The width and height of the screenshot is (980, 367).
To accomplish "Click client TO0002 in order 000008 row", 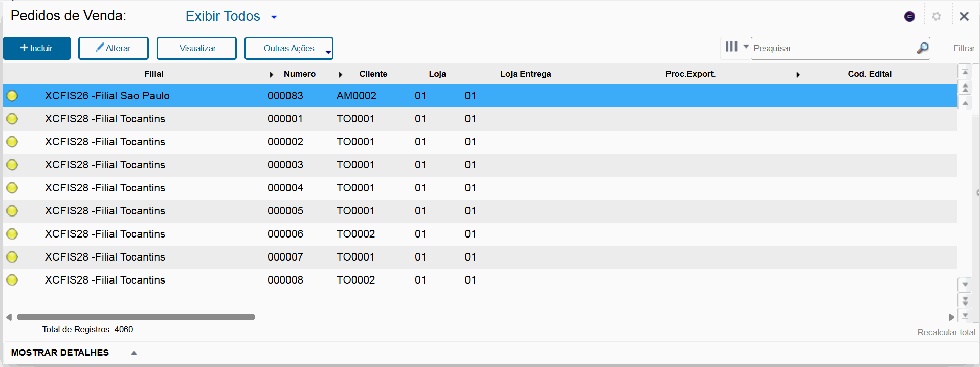I will pyautogui.click(x=355, y=280).
